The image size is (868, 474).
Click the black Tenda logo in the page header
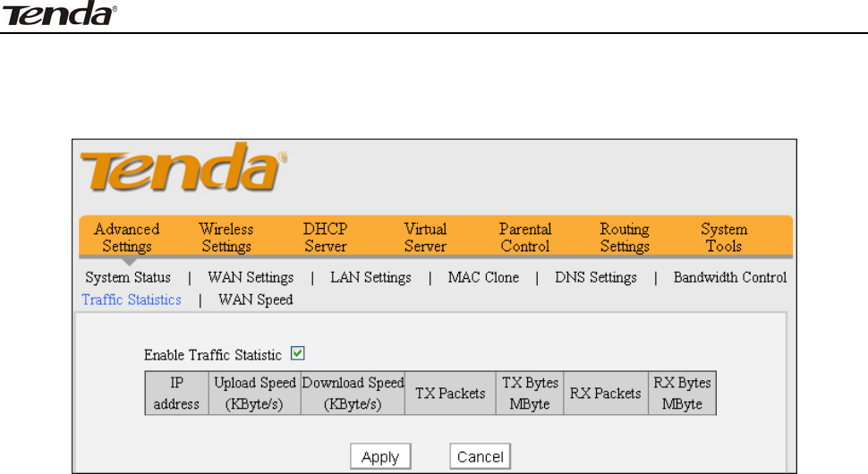[59, 13]
